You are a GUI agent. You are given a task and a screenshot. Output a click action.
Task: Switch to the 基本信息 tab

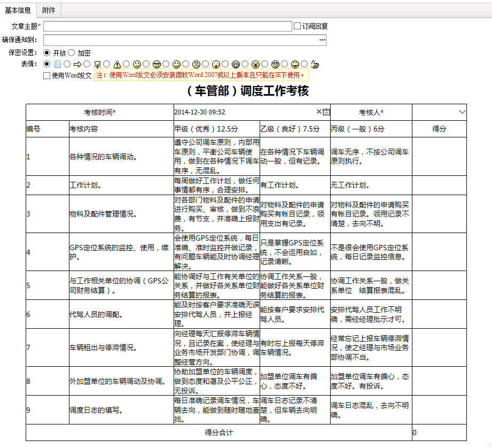tap(18, 10)
